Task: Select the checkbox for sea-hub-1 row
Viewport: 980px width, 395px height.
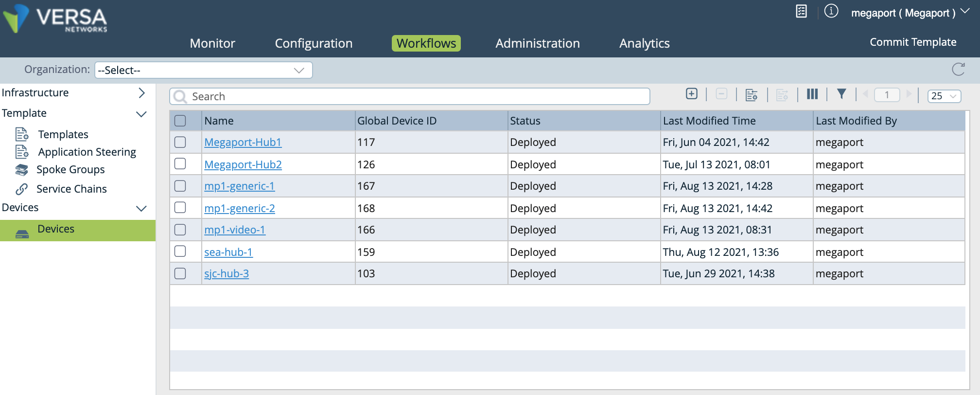Action: pyautogui.click(x=180, y=251)
